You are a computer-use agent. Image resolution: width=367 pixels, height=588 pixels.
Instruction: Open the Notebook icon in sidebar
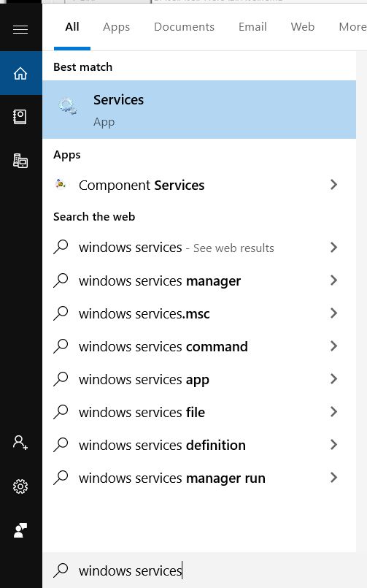pyautogui.click(x=20, y=117)
